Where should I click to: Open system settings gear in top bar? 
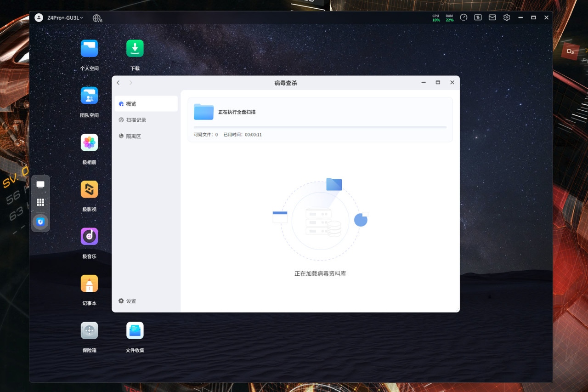point(506,17)
